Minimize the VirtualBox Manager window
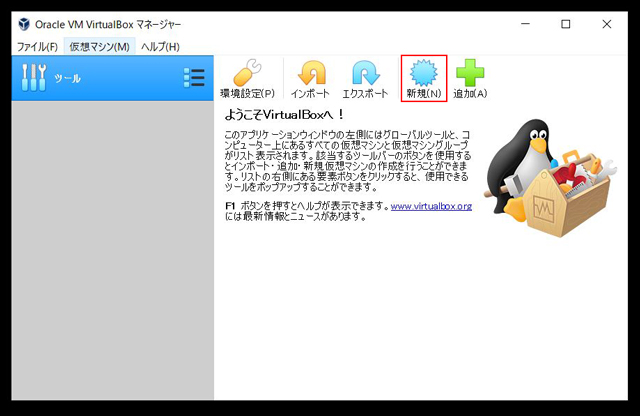640x416 pixels. 526,24
